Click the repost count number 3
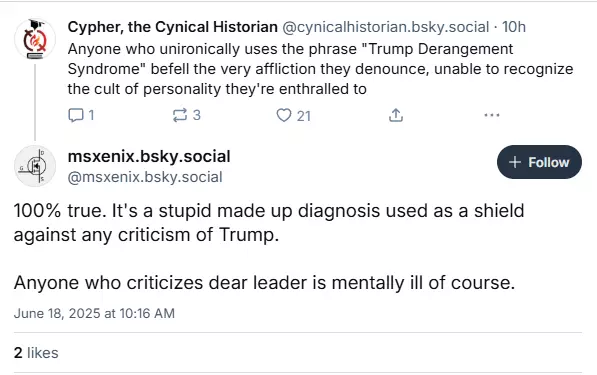 tap(196, 115)
